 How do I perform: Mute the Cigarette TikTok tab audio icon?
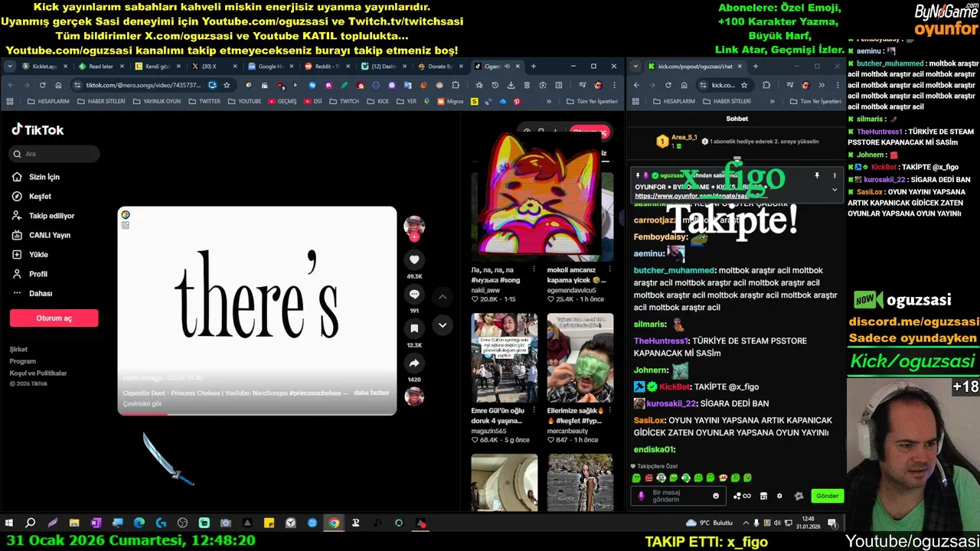pos(507,67)
